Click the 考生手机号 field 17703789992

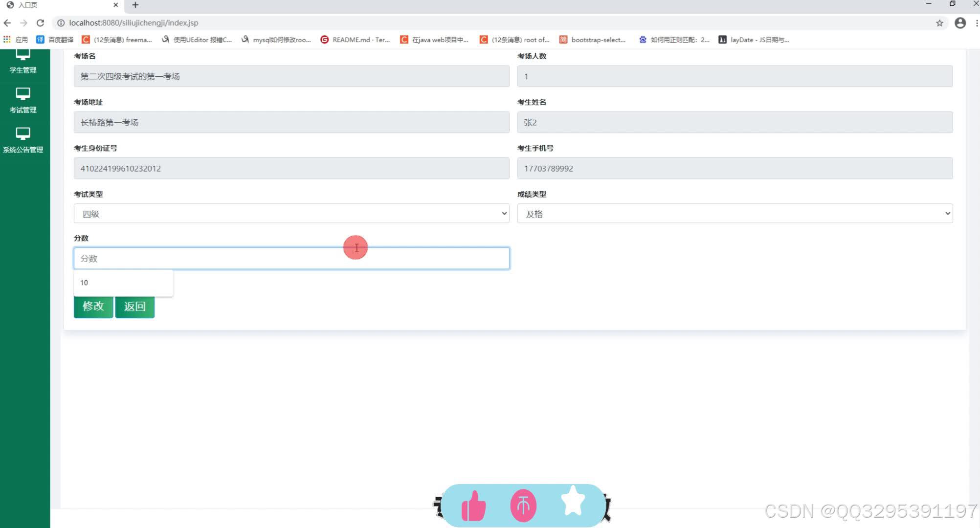pos(735,168)
